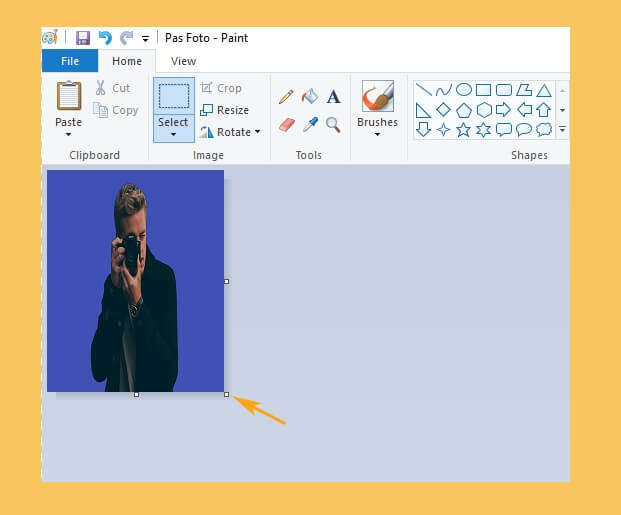This screenshot has height=515, width=621.
Task: Switch to the View tab
Action: point(183,61)
